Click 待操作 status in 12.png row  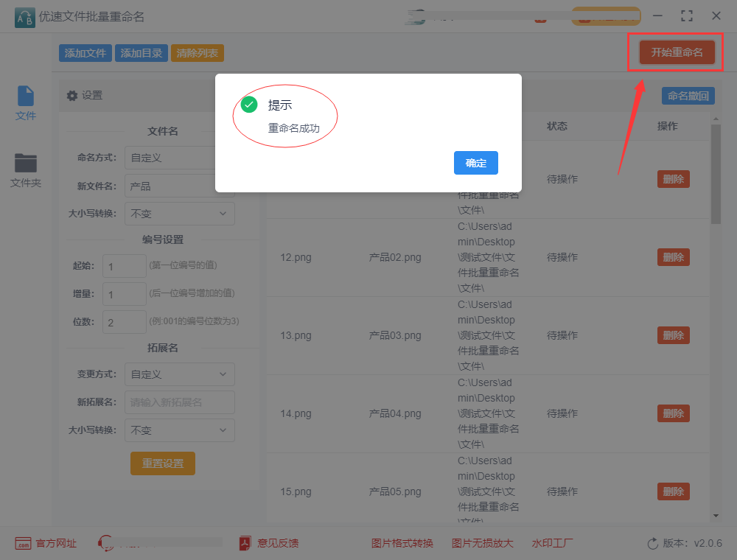562,257
